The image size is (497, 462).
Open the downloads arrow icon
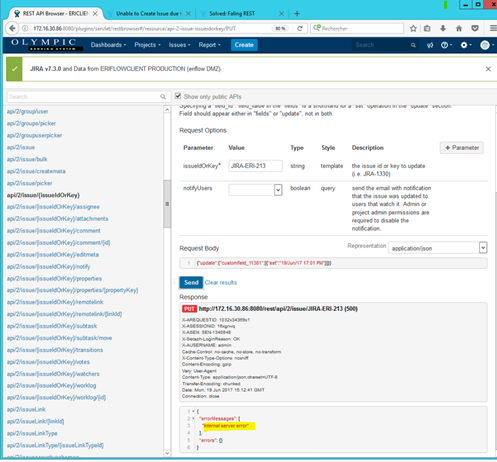pos(443,28)
